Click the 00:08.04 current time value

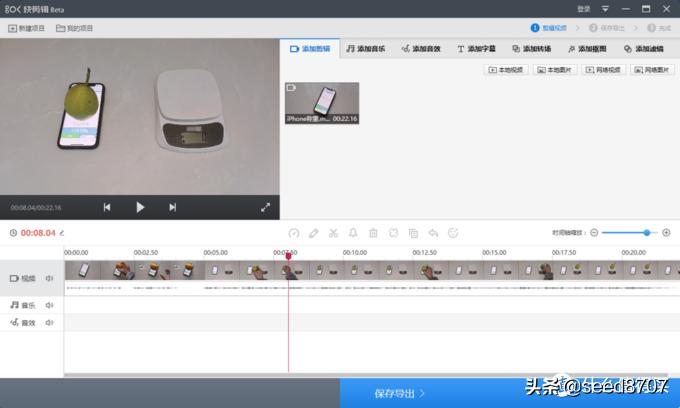pos(38,233)
